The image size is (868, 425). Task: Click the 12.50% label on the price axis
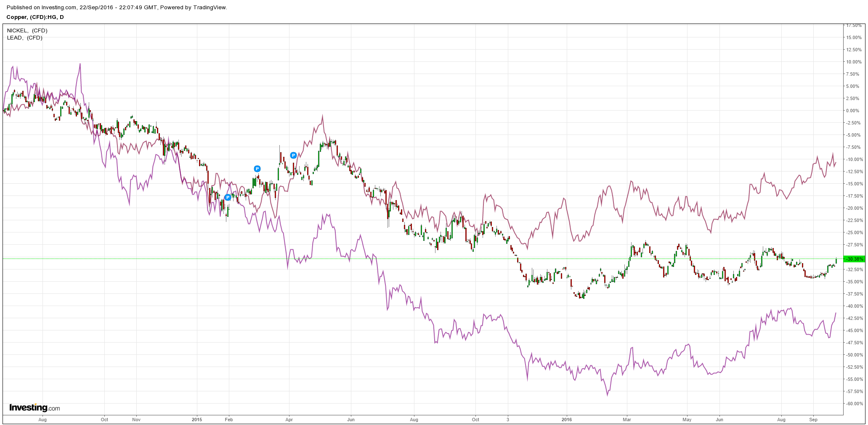(x=854, y=50)
